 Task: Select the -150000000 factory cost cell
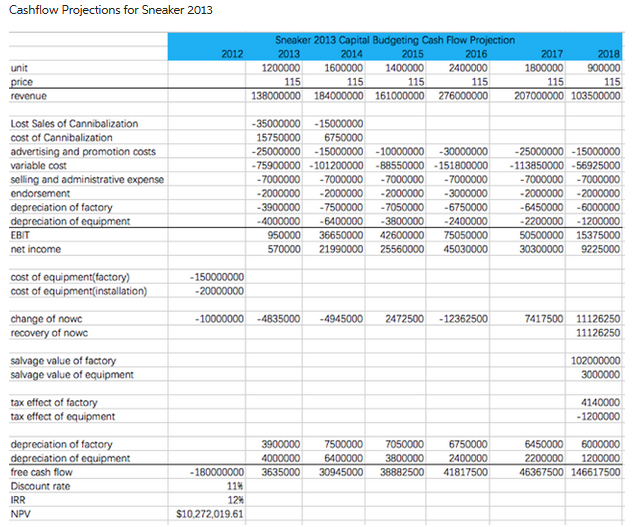[x=217, y=277]
